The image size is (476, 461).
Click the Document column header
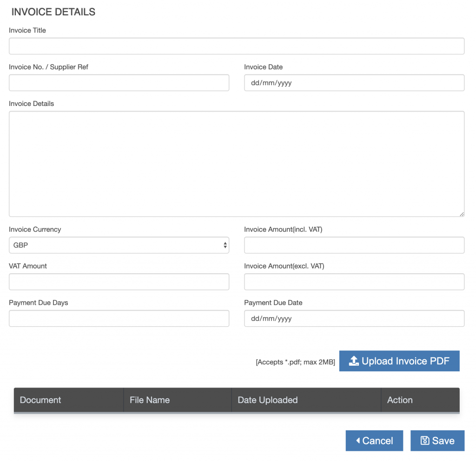69,400
